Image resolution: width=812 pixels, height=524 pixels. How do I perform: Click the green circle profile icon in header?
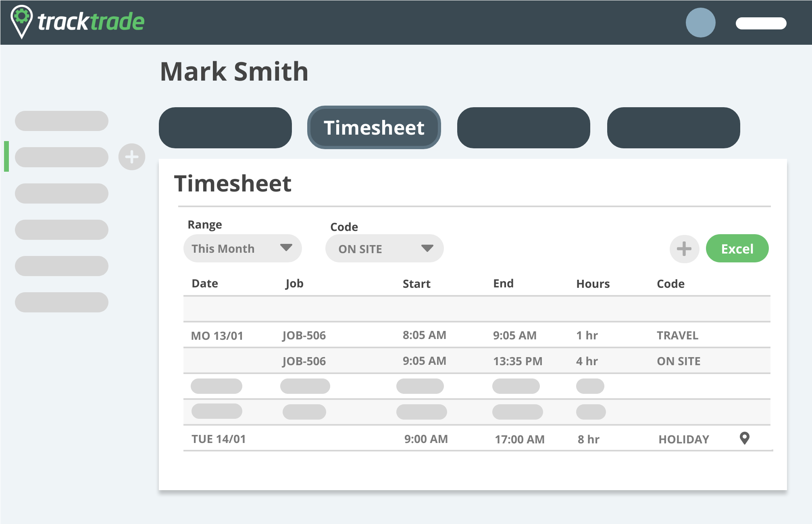click(x=702, y=22)
